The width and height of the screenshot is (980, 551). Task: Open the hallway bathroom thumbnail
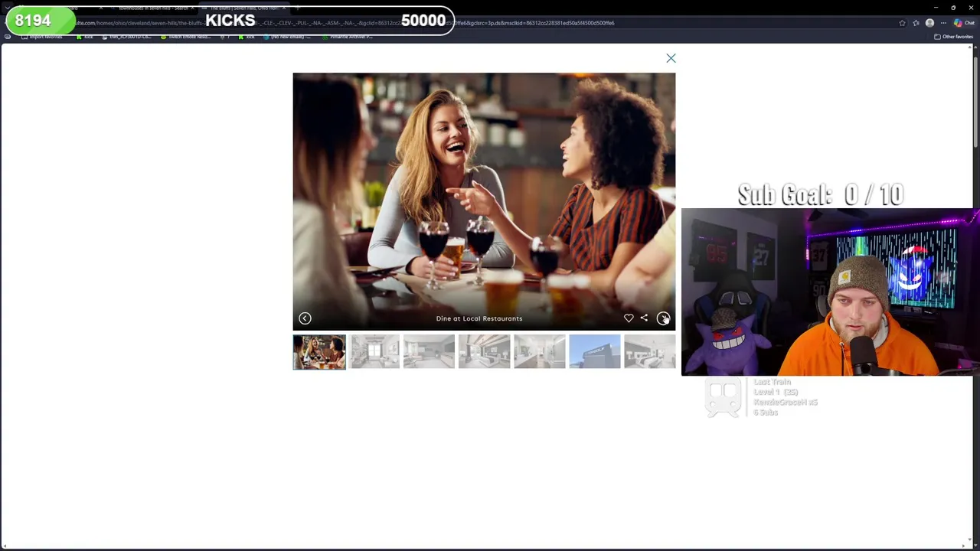(540, 352)
